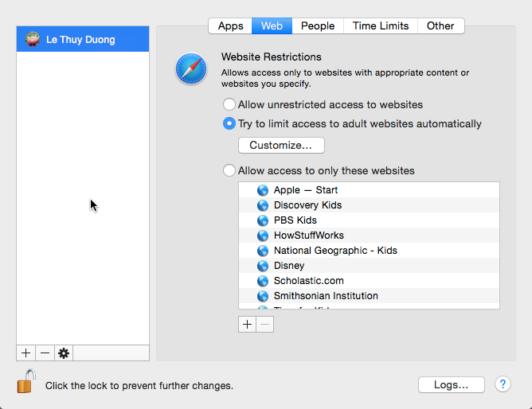532x409 pixels.
Task: Click the lock icon to prevent changes
Action: point(26,382)
